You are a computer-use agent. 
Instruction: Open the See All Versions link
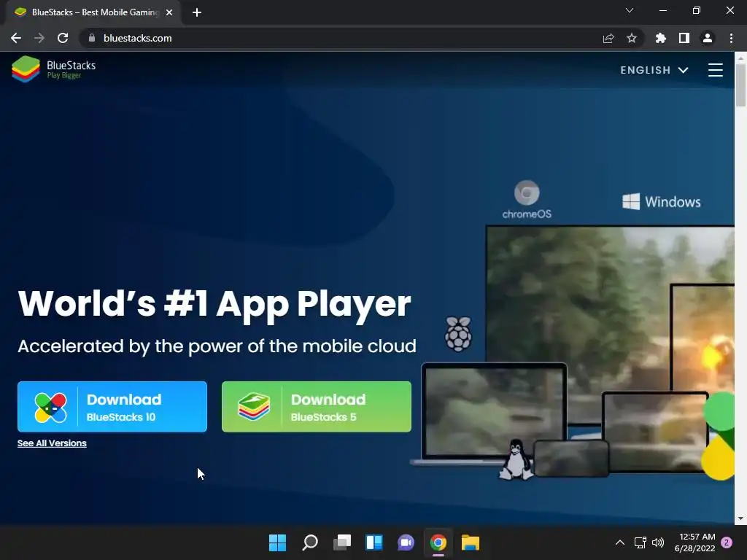pyautogui.click(x=52, y=443)
